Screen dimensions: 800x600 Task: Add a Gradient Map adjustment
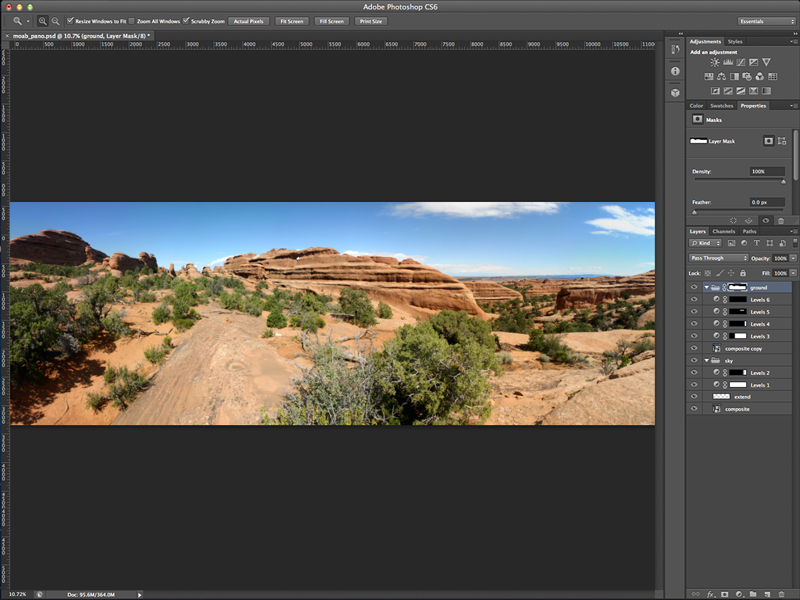pos(766,91)
